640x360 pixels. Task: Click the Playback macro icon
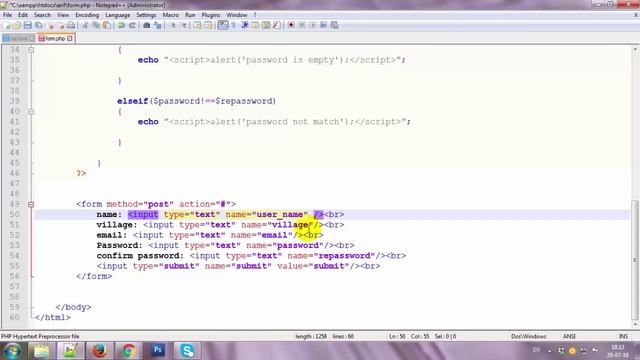click(x=313, y=25)
